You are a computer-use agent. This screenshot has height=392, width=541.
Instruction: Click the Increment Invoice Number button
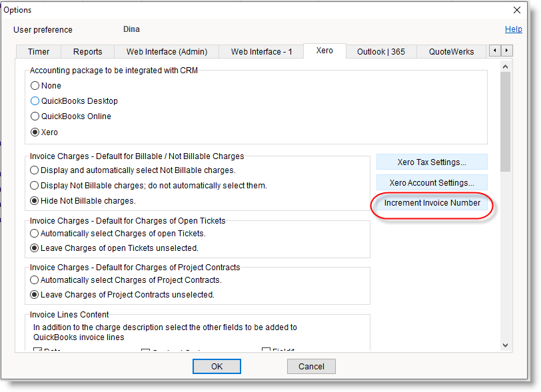pyautogui.click(x=432, y=202)
